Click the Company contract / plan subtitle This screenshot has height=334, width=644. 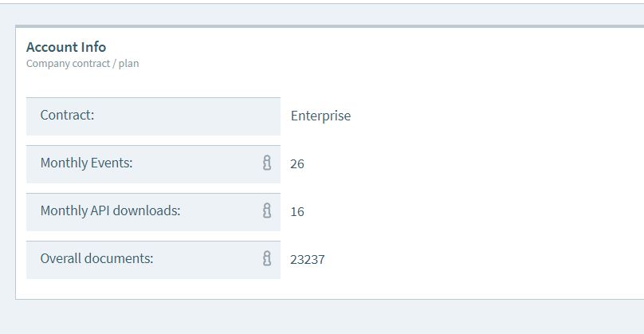coord(82,63)
